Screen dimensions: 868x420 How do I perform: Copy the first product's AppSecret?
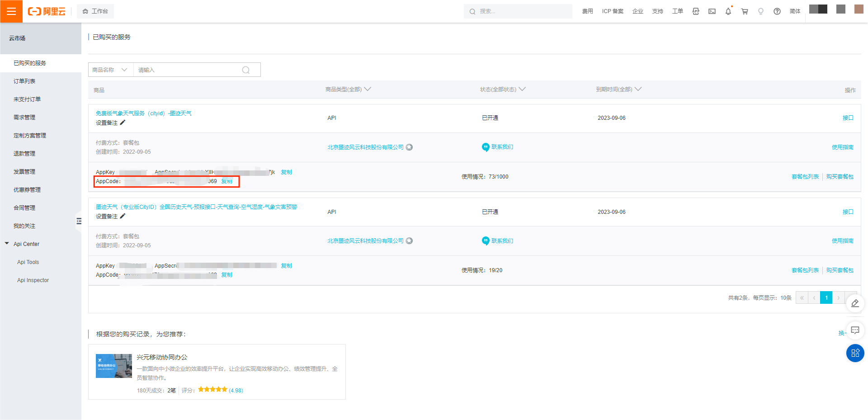287,172
